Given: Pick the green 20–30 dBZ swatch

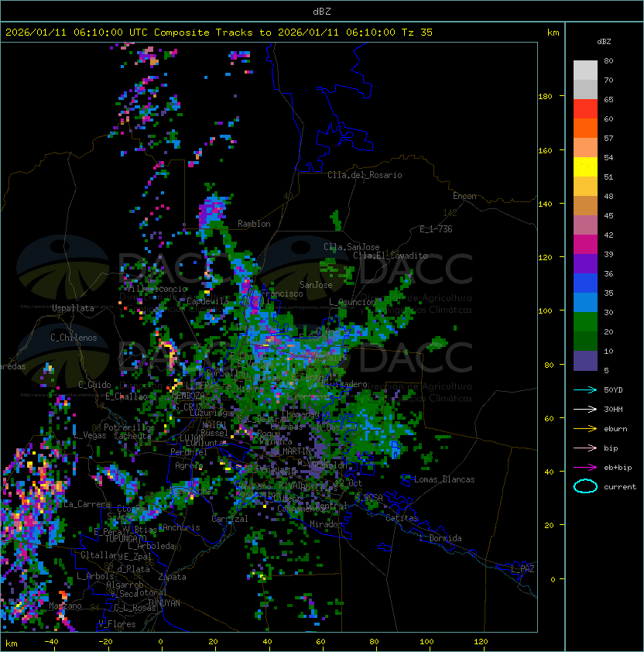Looking at the screenshot, I should tap(585, 322).
